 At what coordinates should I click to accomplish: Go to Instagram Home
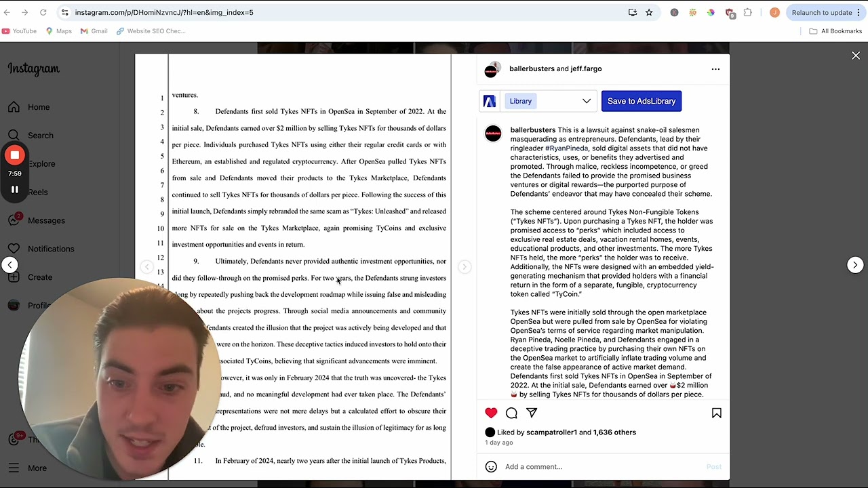click(x=30, y=107)
